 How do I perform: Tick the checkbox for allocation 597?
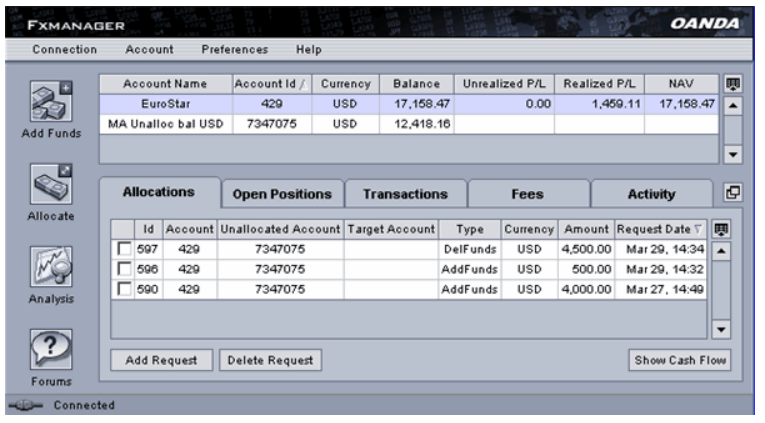tap(124, 249)
